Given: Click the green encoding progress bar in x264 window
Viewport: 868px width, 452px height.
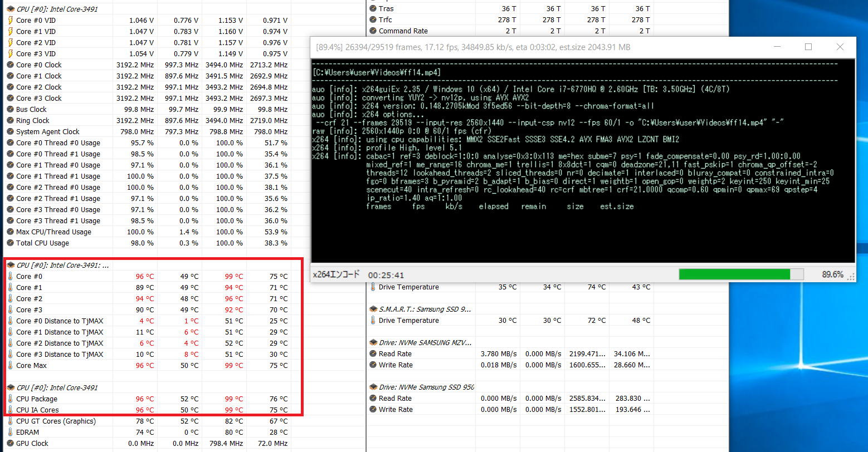Looking at the screenshot, I should point(741,274).
